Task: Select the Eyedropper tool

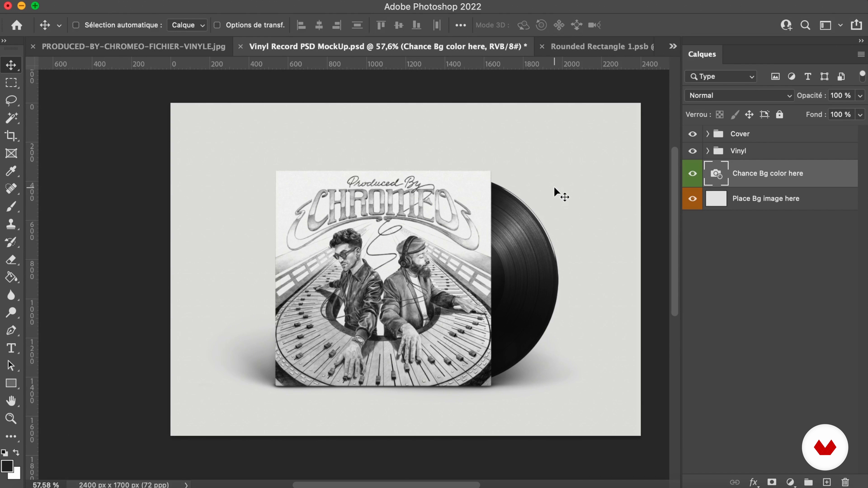Action: pos(11,171)
